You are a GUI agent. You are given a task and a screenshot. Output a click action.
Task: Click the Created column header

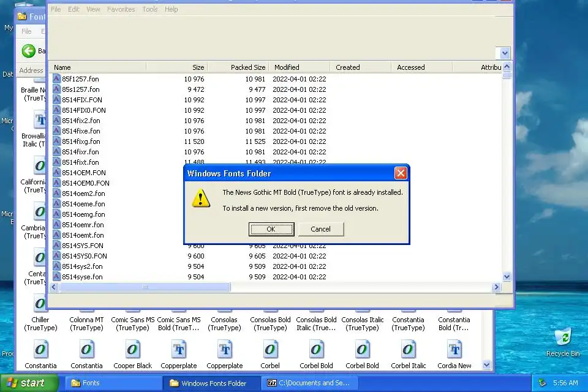(360, 67)
